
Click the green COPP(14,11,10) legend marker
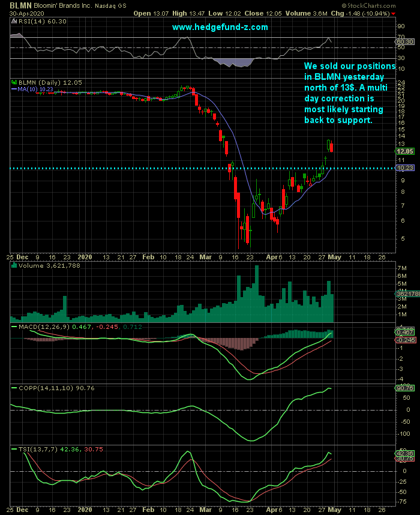click(x=14, y=388)
